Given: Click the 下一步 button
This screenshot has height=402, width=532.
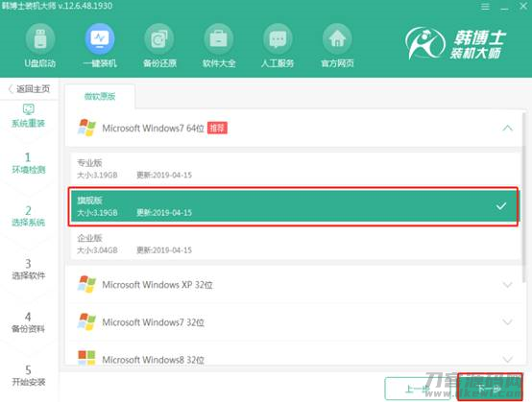Looking at the screenshot, I should tap(489, 387).
